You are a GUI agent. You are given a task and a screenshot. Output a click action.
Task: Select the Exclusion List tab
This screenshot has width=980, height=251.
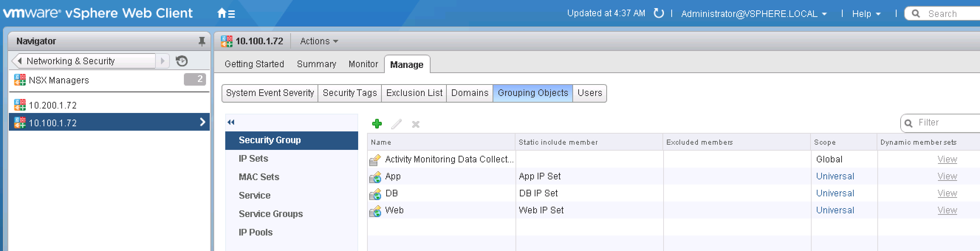pyautogui.click(x=414, y=93)
